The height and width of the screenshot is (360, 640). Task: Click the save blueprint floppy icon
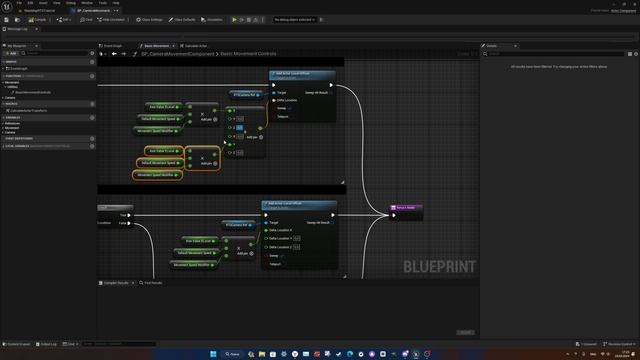[x=7, y=20]
